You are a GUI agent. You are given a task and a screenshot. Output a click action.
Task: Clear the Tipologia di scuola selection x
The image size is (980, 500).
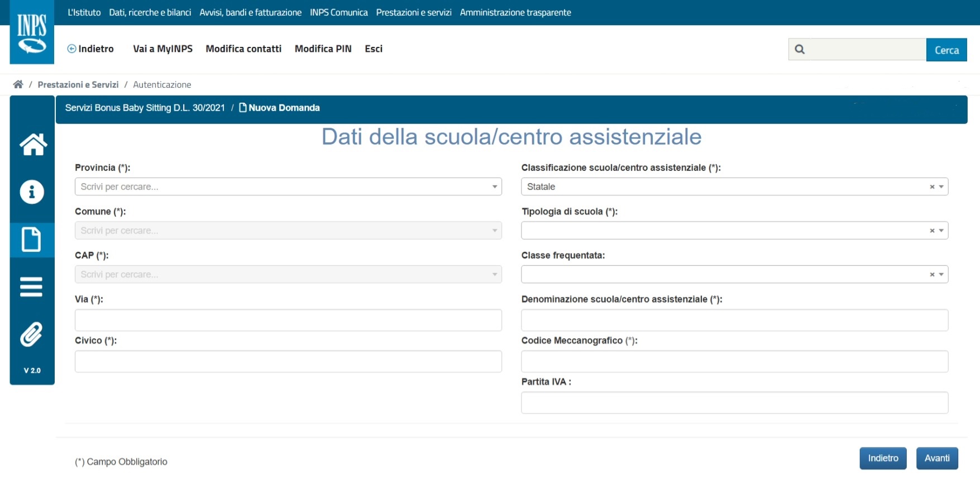(932, 230)
